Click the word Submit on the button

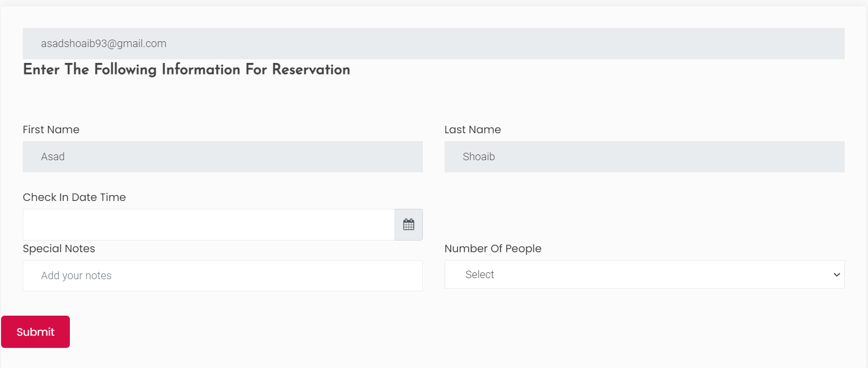tap(35, 332)
